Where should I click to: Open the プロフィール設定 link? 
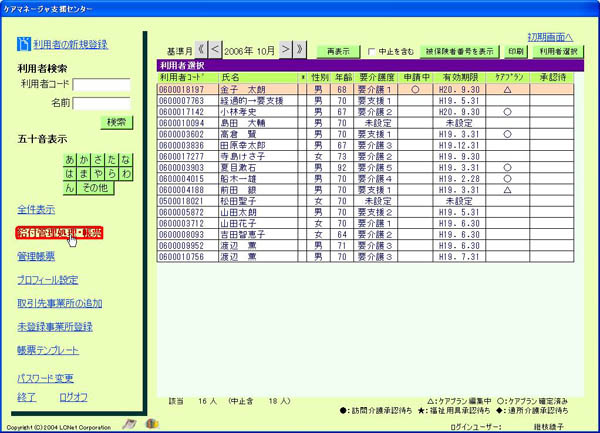point(47,280)
